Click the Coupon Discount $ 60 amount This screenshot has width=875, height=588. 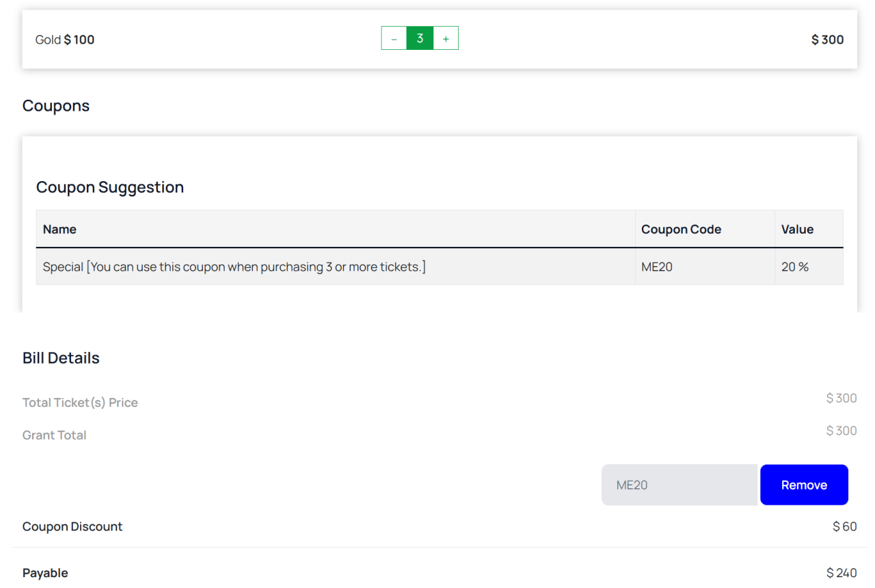coord(844,526)
